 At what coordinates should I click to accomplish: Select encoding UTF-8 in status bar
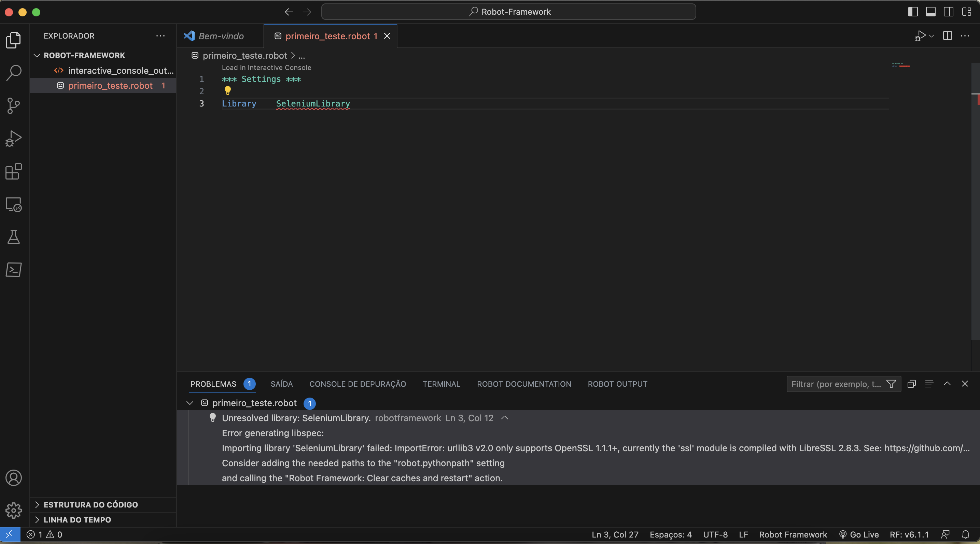tap(715, 534)
